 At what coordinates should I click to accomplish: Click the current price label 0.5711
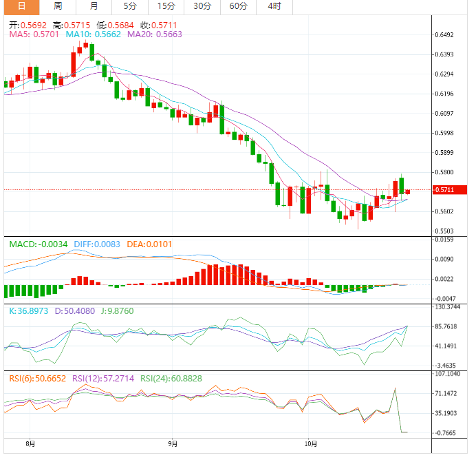pos(450,190)
